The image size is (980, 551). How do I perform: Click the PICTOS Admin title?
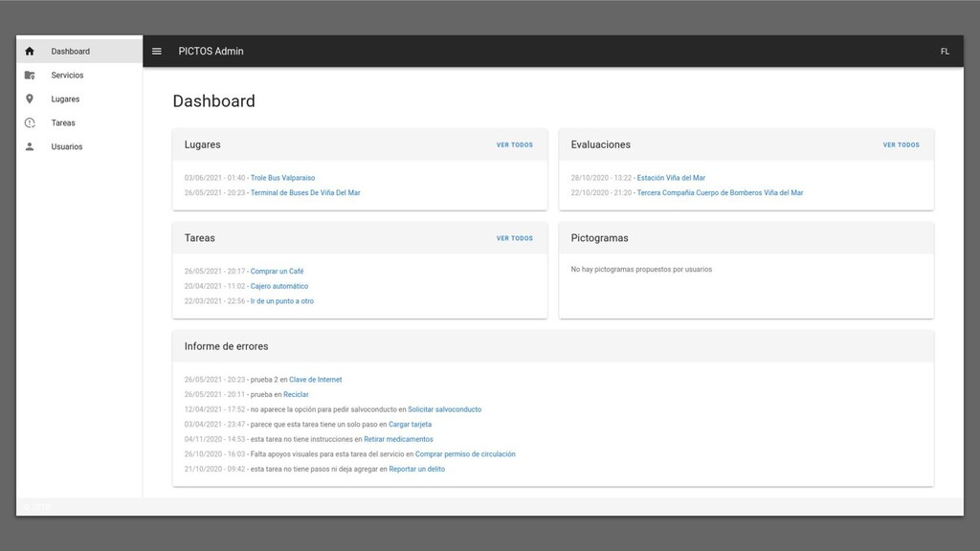coord(211,52)
